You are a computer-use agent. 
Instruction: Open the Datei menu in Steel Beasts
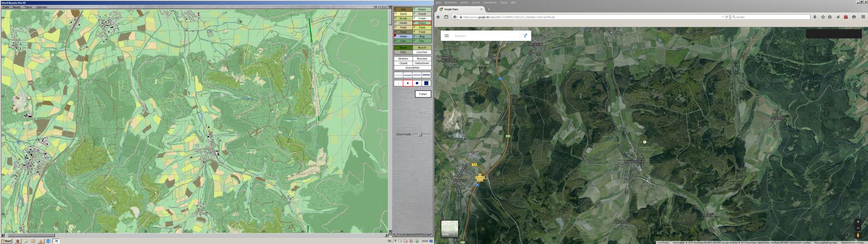point(6,7)
